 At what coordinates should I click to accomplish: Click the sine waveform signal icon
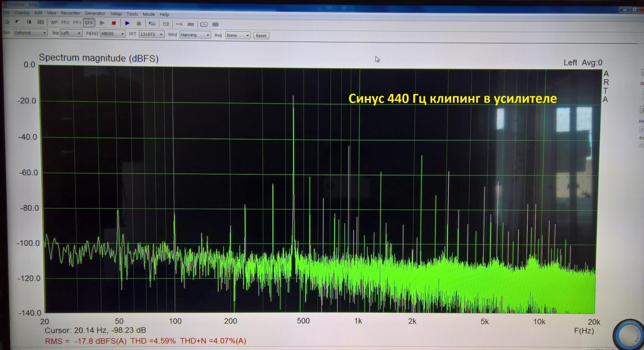click(x=204, y=24)
